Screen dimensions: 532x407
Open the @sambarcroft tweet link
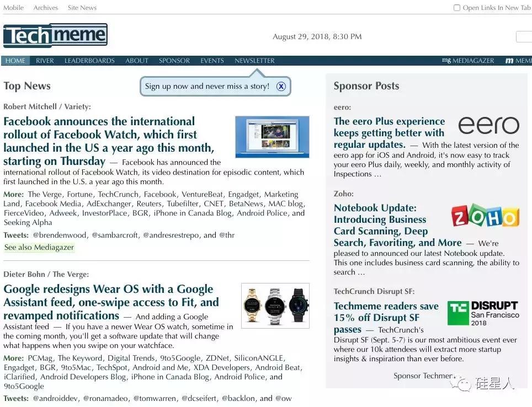click(115, 235)
